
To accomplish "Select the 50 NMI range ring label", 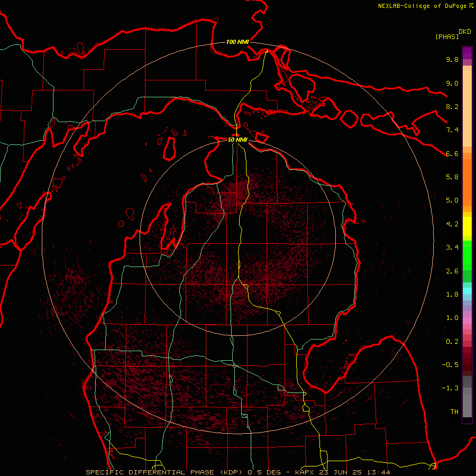I will (x=237, y=140).
